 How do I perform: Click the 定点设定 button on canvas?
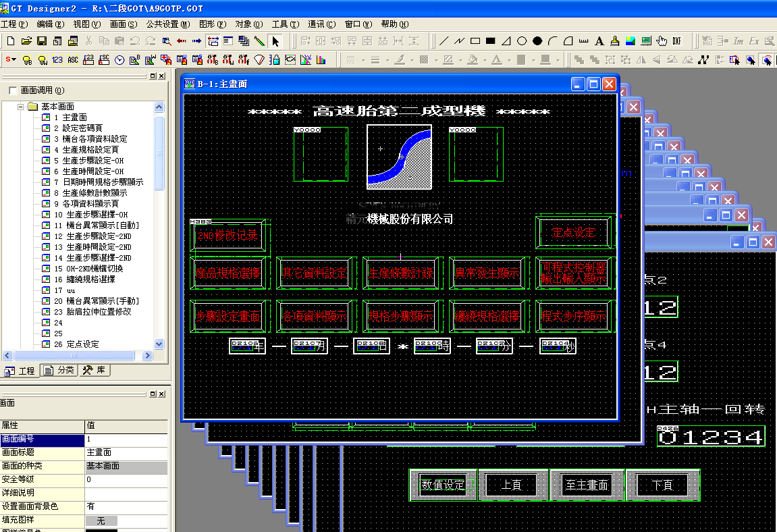click(574, 233)
